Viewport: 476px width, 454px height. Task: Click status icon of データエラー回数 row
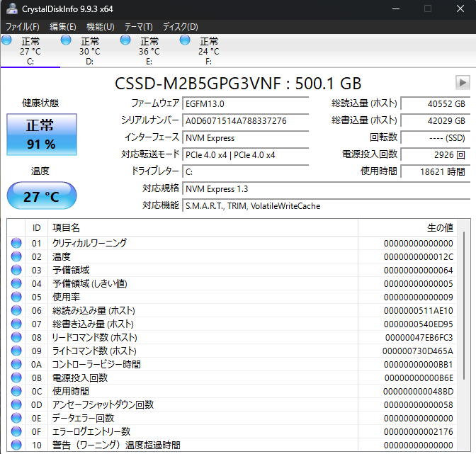[16, 418]
